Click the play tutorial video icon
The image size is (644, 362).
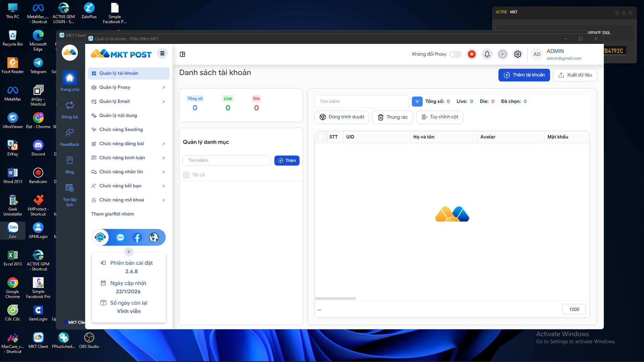pyautogui.click(x=502, y=54)
